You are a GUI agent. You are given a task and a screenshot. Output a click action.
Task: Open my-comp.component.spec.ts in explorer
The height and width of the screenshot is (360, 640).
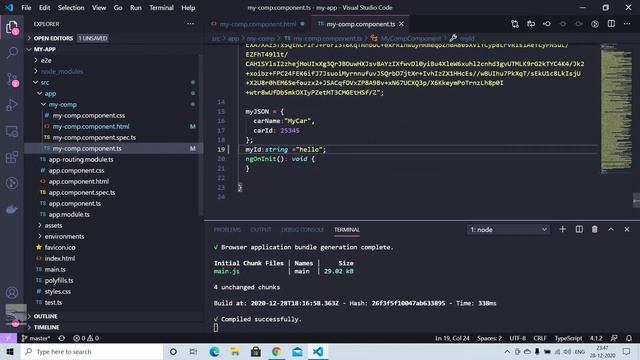click(94, 138)
